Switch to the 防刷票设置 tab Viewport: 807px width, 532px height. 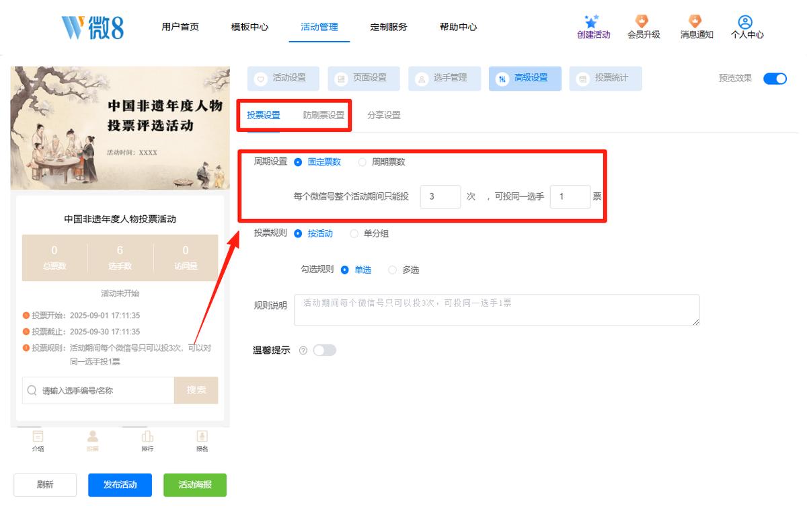(323, 115)
